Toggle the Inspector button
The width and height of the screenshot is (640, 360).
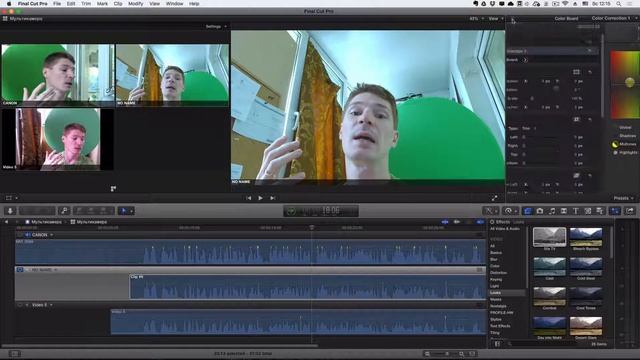615,211
